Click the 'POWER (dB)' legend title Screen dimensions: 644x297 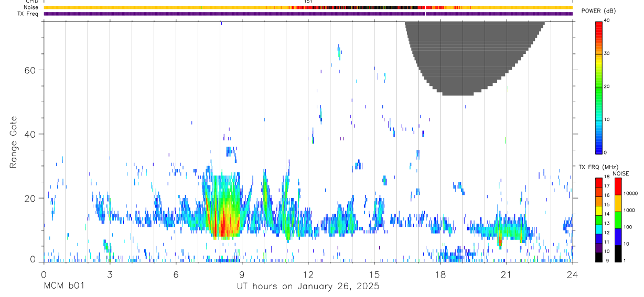click(x=599, y=11)
